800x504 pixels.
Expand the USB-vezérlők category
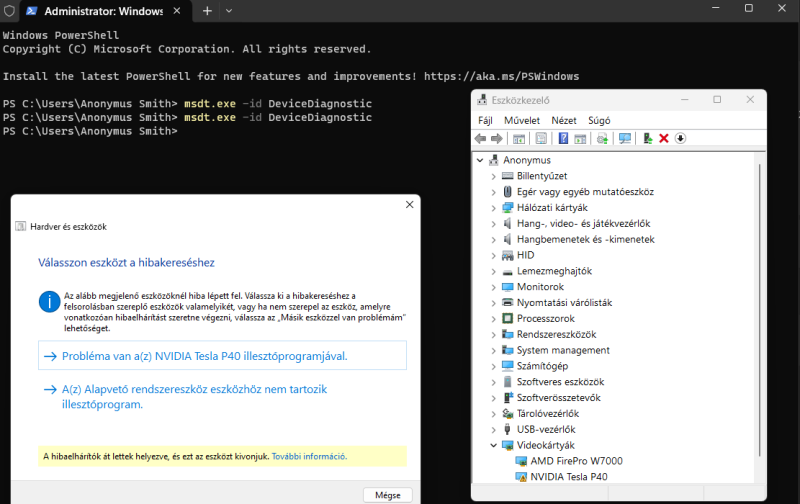(x=493, y=429)
